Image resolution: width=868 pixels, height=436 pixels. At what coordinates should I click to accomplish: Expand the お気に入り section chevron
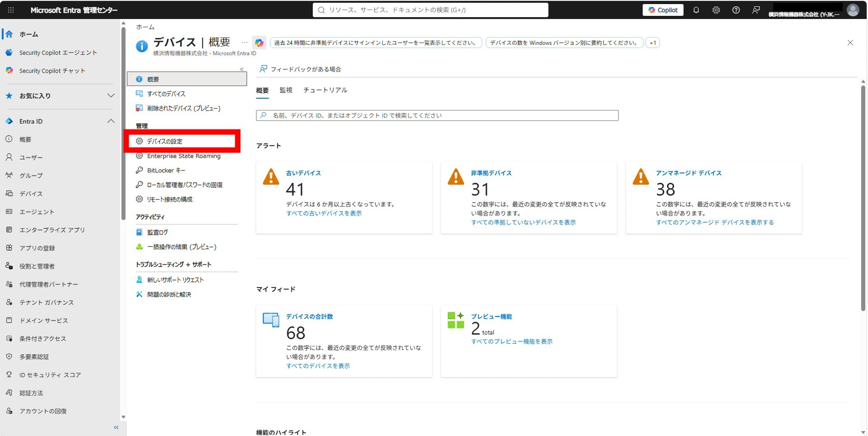pos(110,95)
